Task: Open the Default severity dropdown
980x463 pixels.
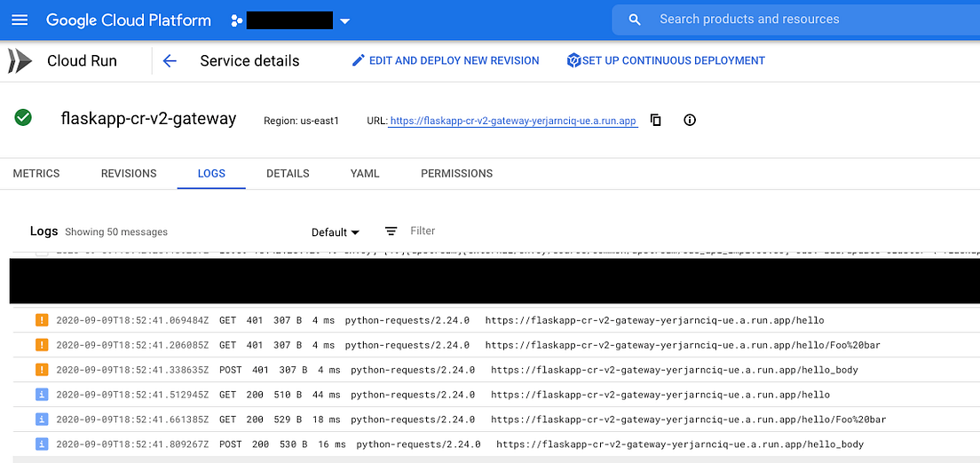Action: pyautogui.click(x=336, y=232)
